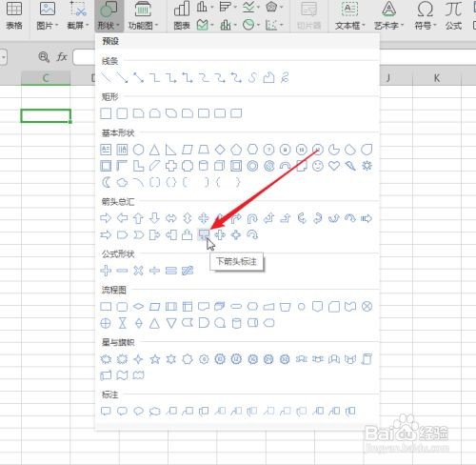Select the 下箭头标注 down arrow callout

[204, 234]
